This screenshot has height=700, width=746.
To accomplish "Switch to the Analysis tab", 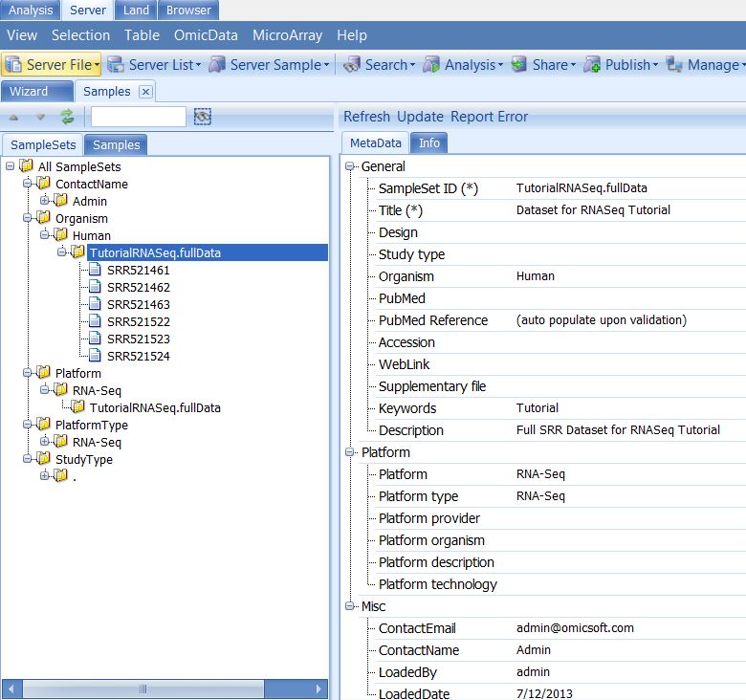I will click(31, 10).
